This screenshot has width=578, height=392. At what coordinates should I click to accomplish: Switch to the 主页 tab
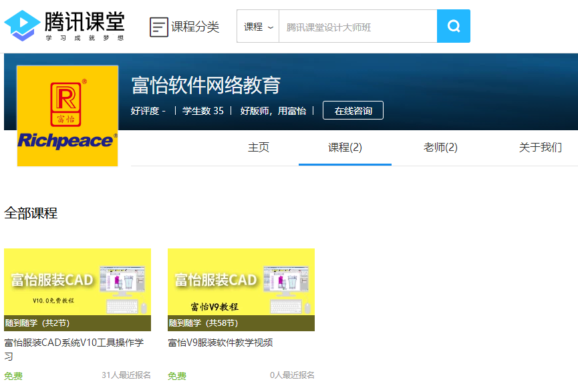[259, 148]
